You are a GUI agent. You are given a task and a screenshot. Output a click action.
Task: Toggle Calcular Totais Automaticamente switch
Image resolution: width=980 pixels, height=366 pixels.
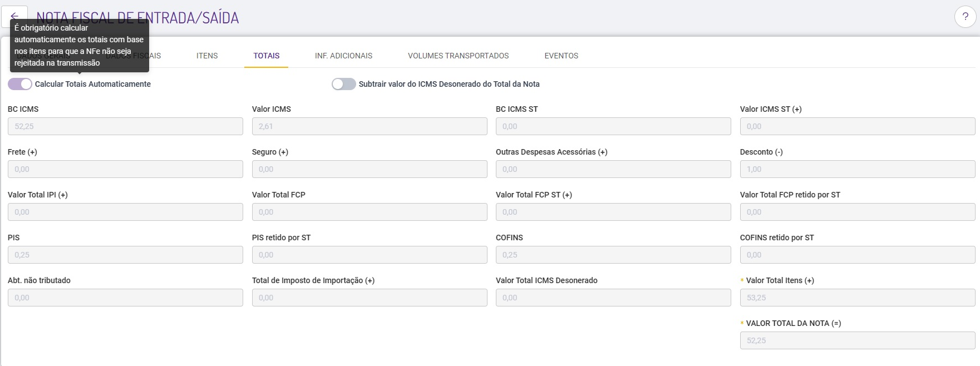click(x=20, y=84)
